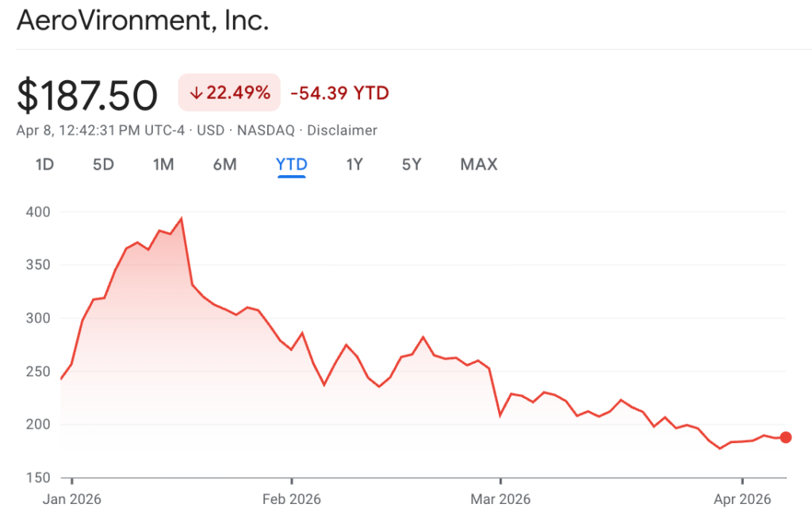
Task: Click the red current-price dot on the chart
Action: pos(786,437)
